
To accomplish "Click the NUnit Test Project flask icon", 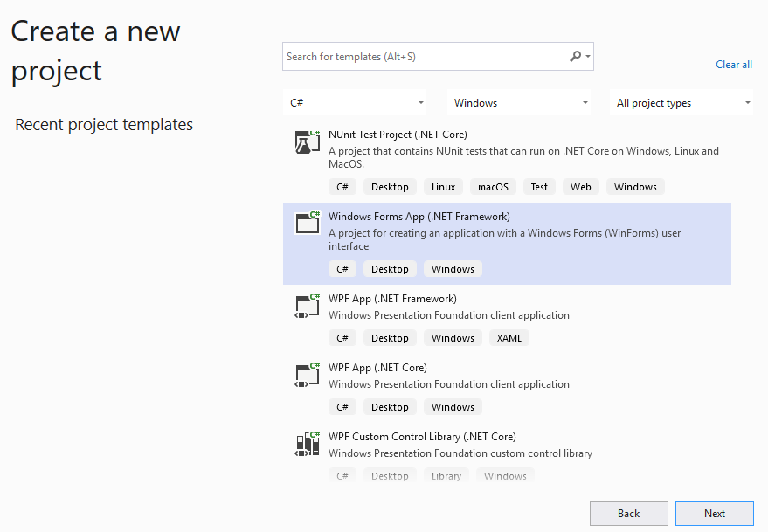I will click(307, 142).
